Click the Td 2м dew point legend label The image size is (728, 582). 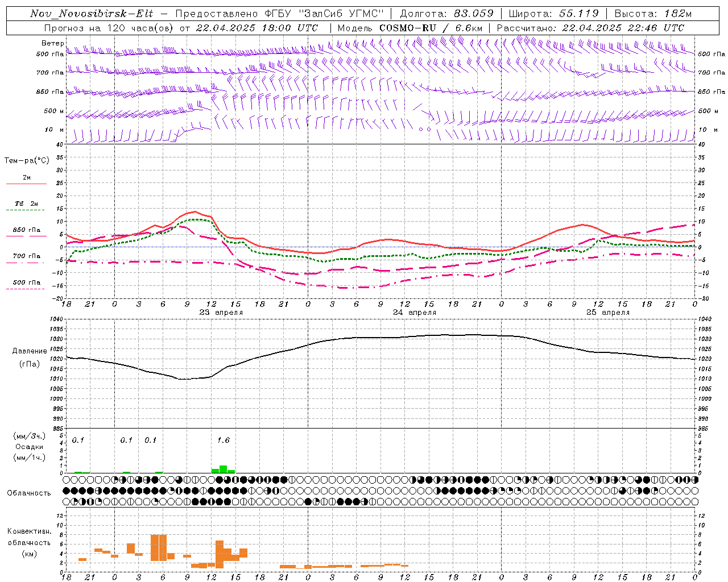[x=27, y=203]
